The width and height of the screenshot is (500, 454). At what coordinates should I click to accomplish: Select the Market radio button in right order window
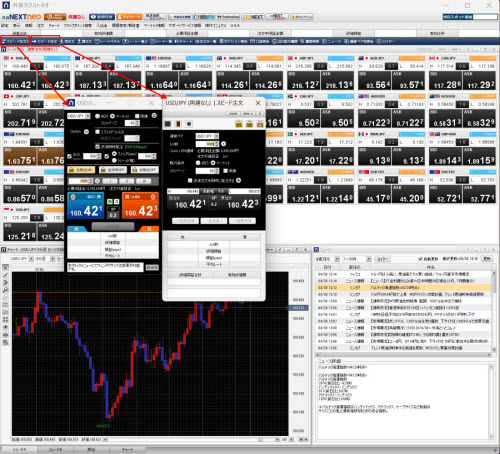click(213, 163)
